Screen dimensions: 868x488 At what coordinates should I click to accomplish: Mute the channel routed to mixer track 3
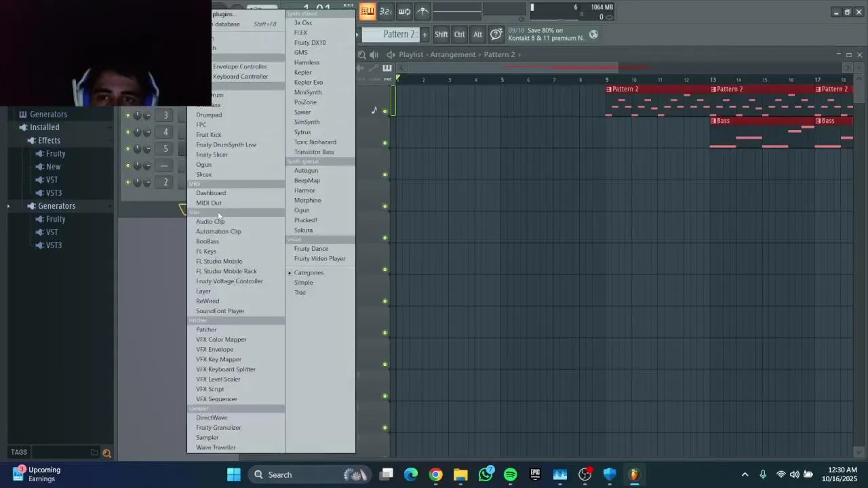(x=127, y=115)
